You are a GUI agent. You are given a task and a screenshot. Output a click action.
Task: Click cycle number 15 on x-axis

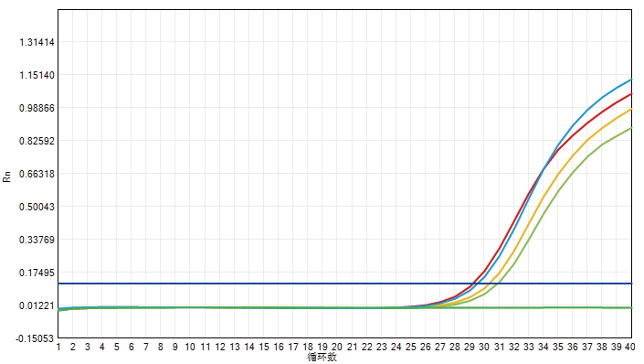point(264,347)
